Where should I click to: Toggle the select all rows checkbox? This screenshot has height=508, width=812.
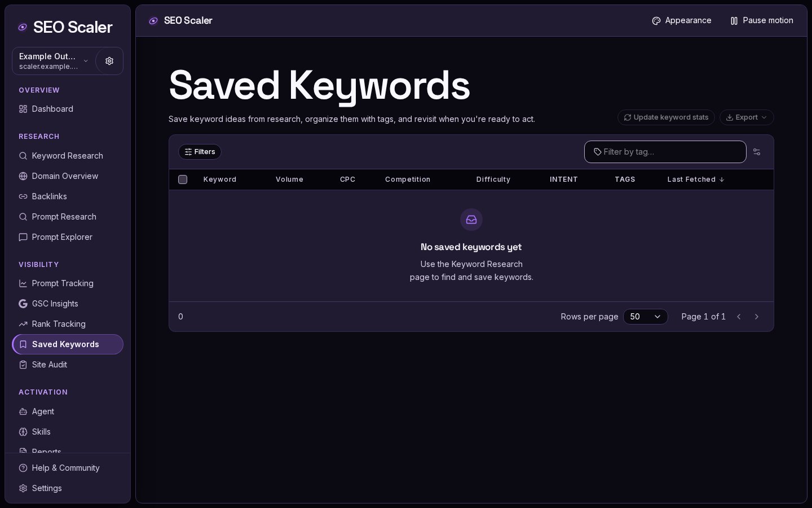[183, 179]
